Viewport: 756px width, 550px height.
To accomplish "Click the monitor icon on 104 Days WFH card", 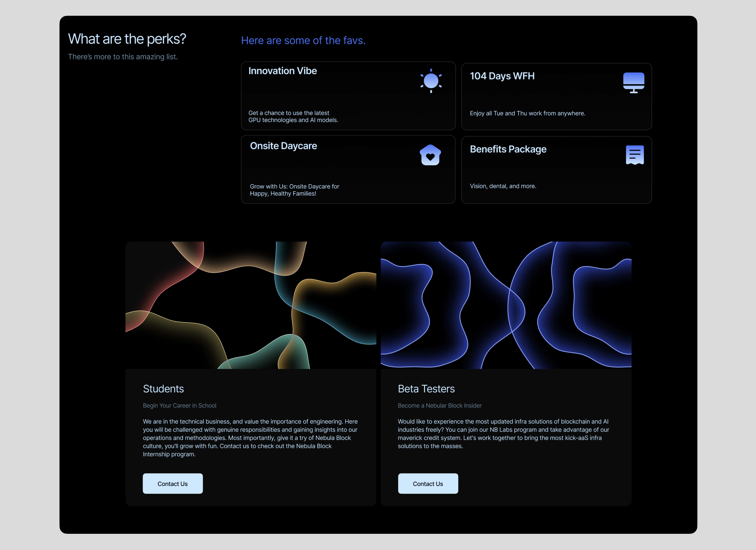I will 634,83.
